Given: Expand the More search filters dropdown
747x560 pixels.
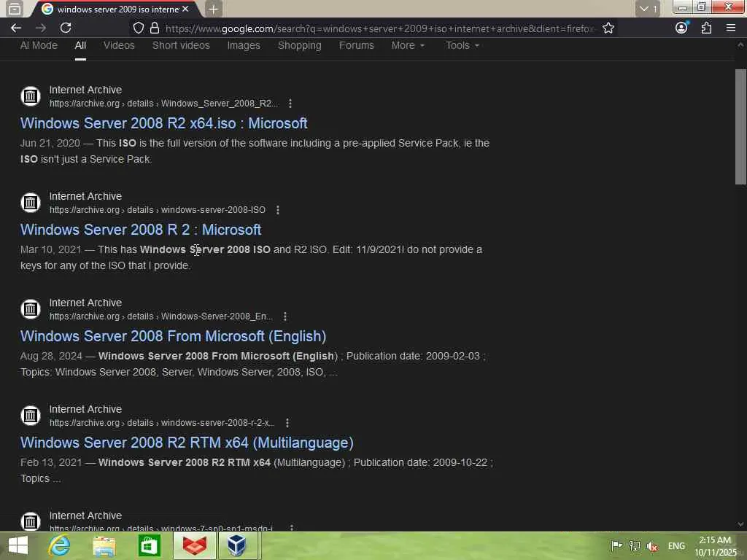Looking at the screenshot, I should coord(408,45).
